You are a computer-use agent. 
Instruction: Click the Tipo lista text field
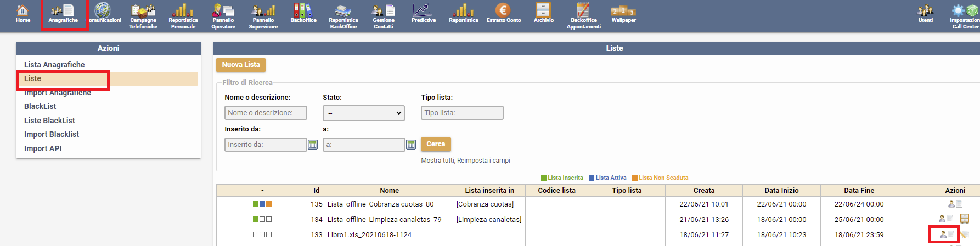[x=462, y=113]
